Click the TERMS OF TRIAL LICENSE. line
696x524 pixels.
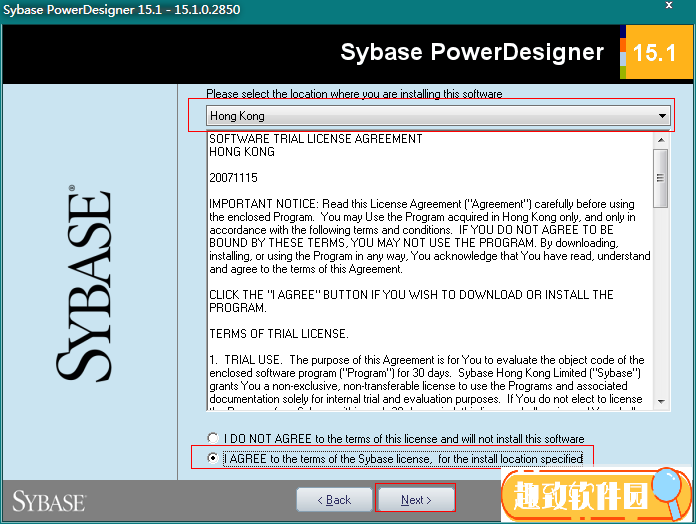click(279, 334)
